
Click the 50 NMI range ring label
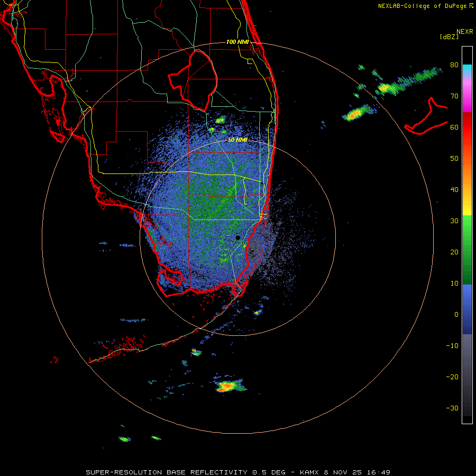(x=237, y=140)
